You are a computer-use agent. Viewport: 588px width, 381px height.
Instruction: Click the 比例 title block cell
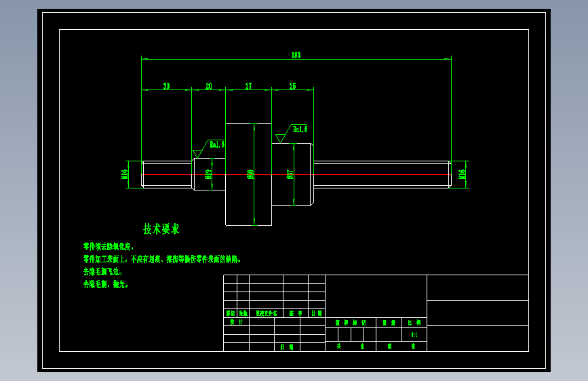coord(414,323)
